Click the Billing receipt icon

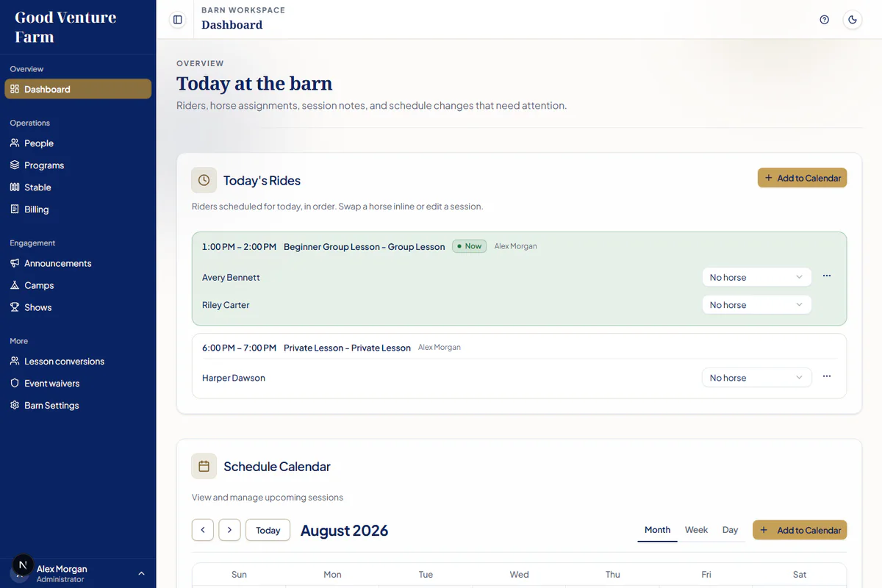click(15, 209)
